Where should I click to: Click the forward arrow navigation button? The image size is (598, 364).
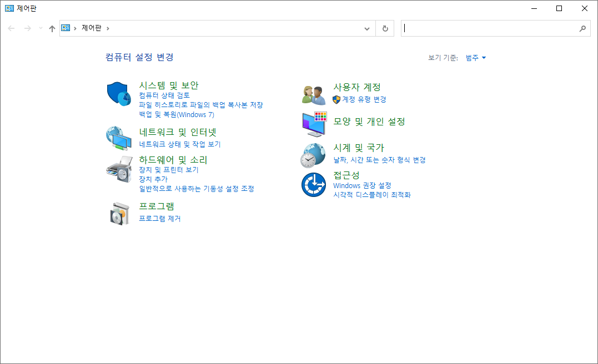tap(27, 28)
